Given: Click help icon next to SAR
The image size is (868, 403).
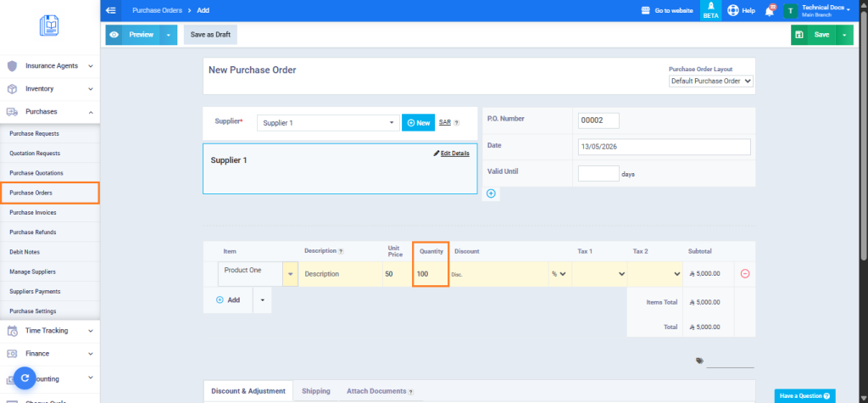Looking at the screenshot, I should tap(456, 123).
